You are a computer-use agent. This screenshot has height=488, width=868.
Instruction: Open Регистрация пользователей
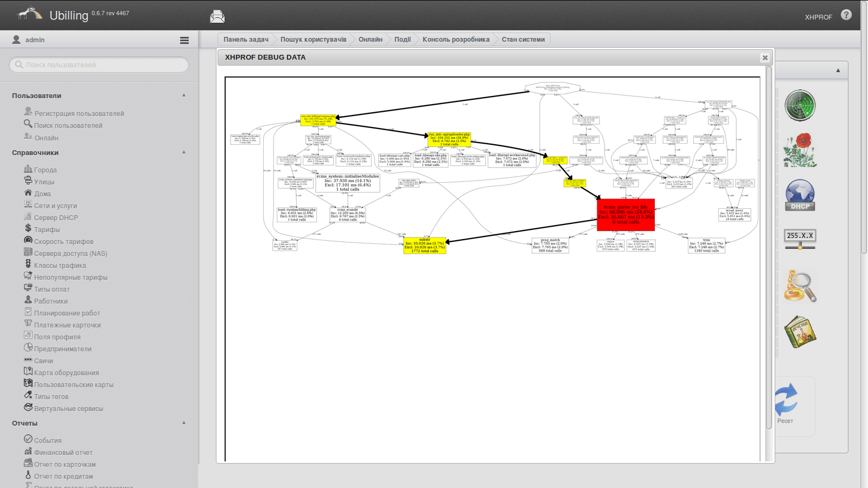79,113
